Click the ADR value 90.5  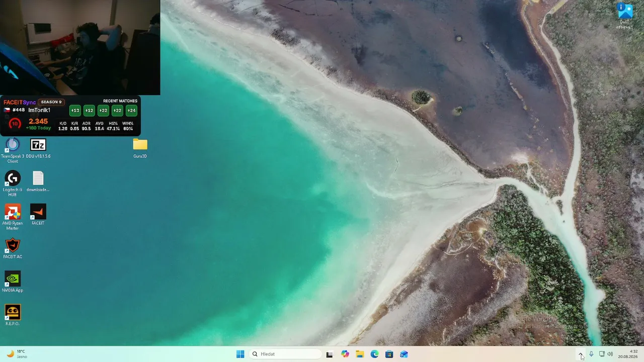click(x=86, y=129)
